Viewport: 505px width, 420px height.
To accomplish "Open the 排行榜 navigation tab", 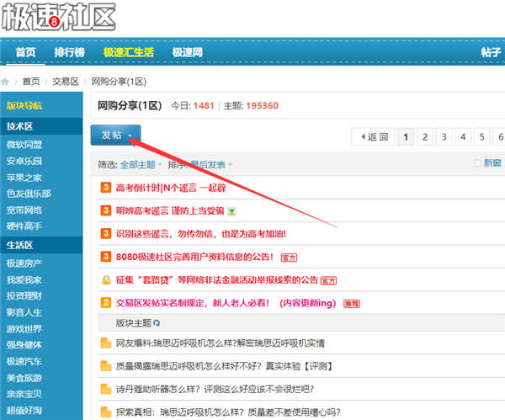I will (x=70, y=52).
